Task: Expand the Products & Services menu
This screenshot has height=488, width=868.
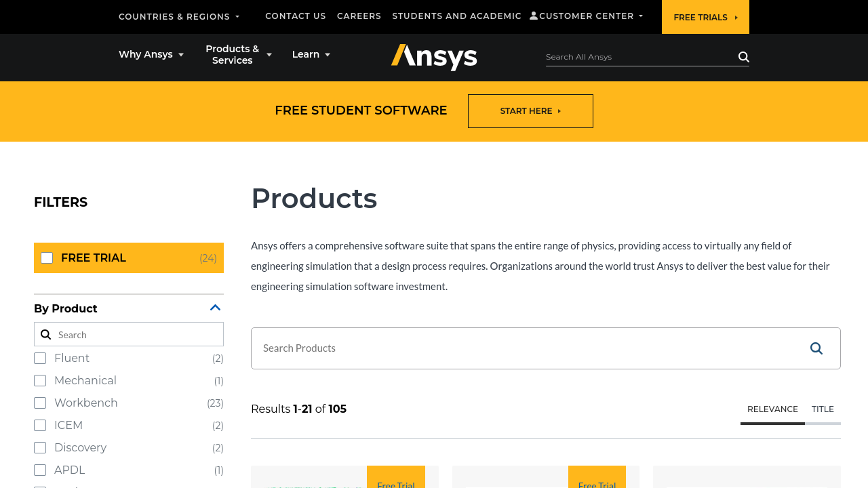Action: 238,55
